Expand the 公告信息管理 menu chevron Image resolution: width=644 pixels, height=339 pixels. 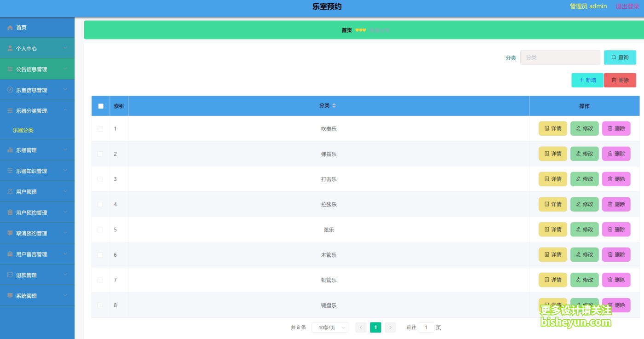(65, 69)
